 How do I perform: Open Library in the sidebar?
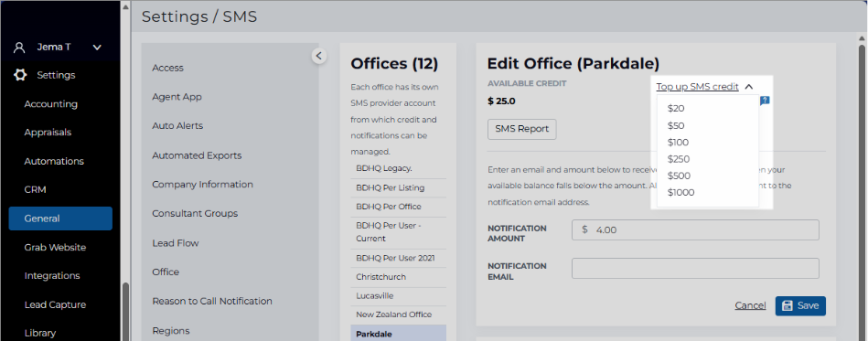pos(40,334)
